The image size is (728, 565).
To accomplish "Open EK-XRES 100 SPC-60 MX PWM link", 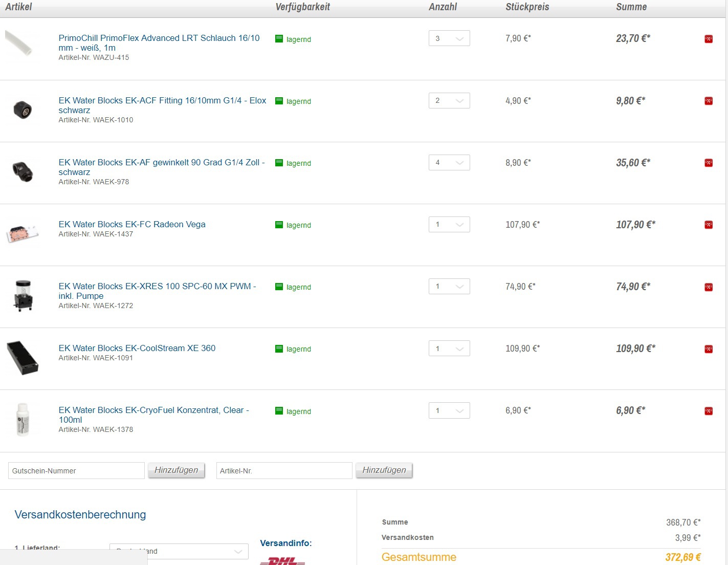I will (x=157, y=291).
